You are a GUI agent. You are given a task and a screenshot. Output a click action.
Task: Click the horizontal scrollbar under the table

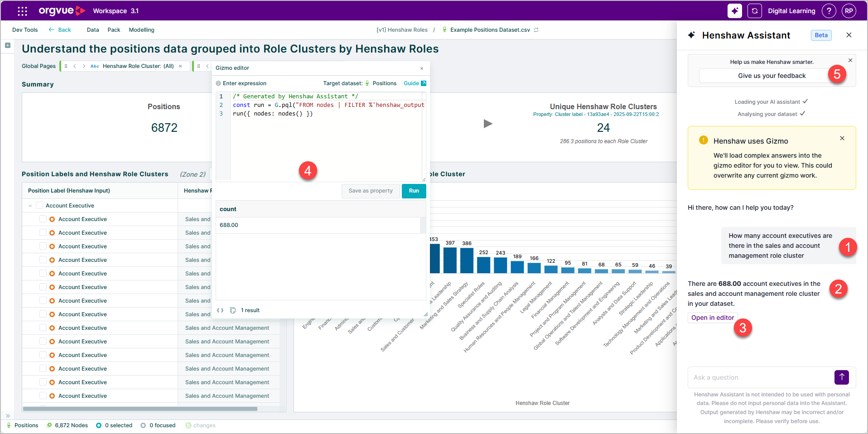[x=140, y=409]
